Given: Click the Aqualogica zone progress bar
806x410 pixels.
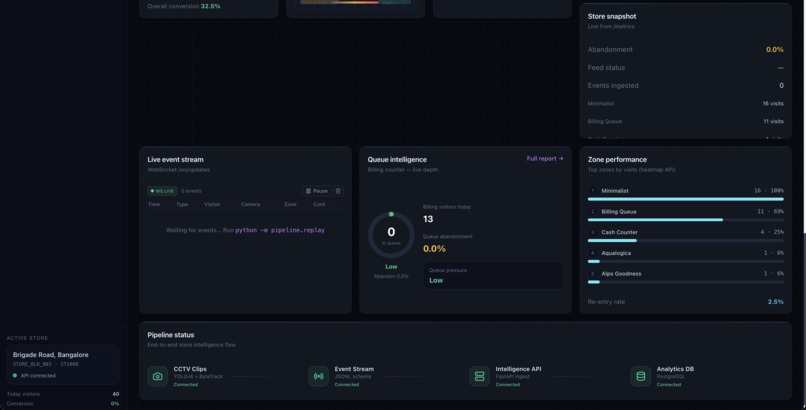Looking at the screenshot, I should 686,261.
